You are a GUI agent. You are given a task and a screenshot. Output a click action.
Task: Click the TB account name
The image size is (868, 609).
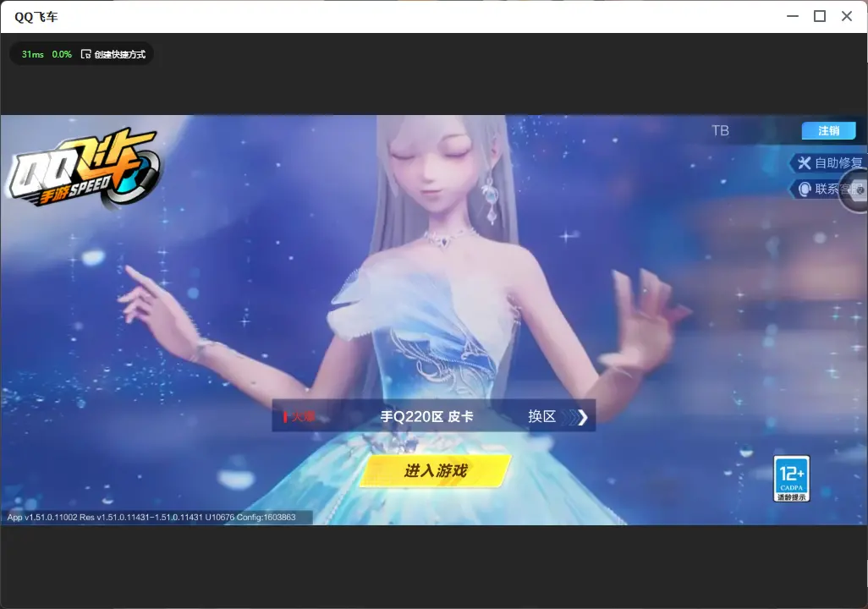click(x=720, y=130)
